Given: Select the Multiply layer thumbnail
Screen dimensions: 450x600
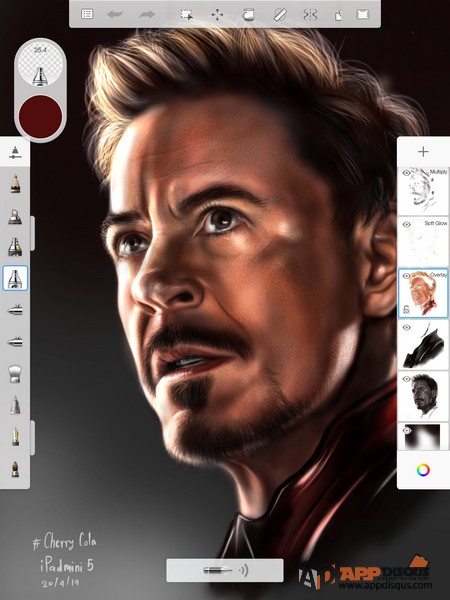Looking at the screenshot, I should pos(423,191).
